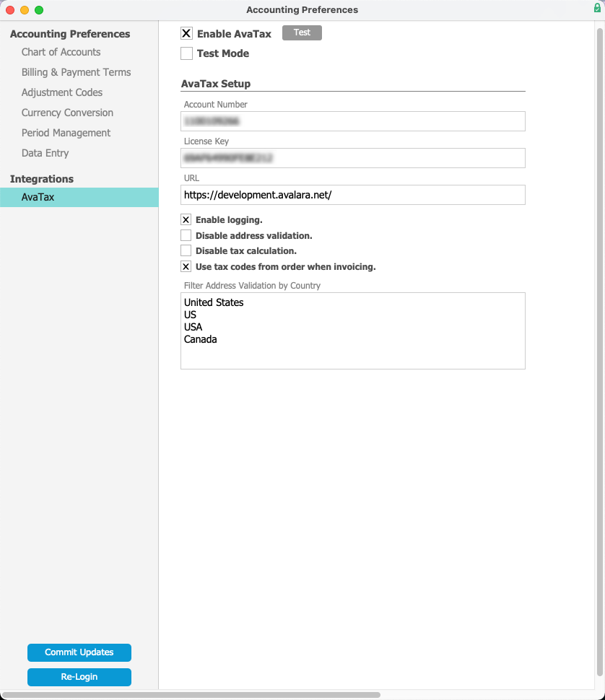The width and height of the screenshot is (605, 700).
Task: Click the gray Test button
Action: tap(302, 32)
